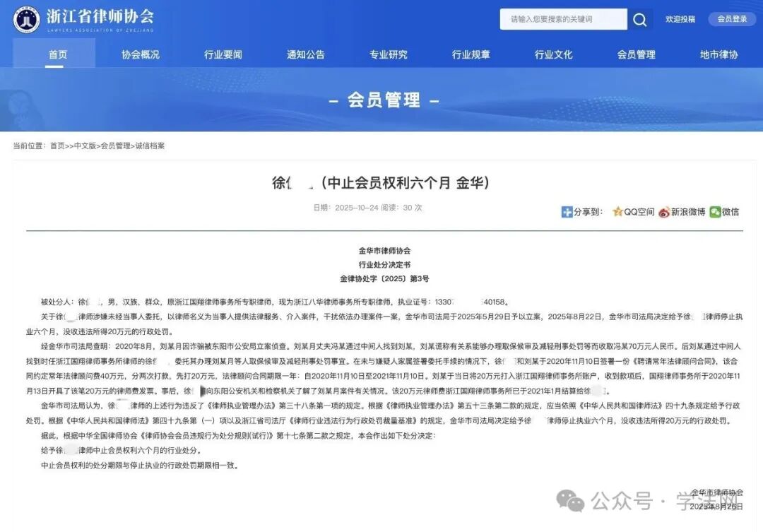Open the 行业要闻 menu
The height and width of the screenshot is (532, 763).
[x=223, y=54]
